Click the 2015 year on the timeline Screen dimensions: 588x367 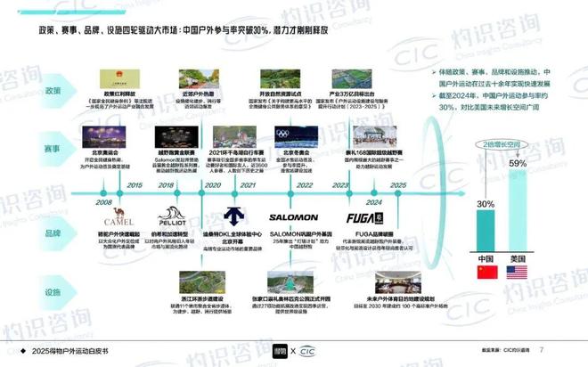[135, 185]
